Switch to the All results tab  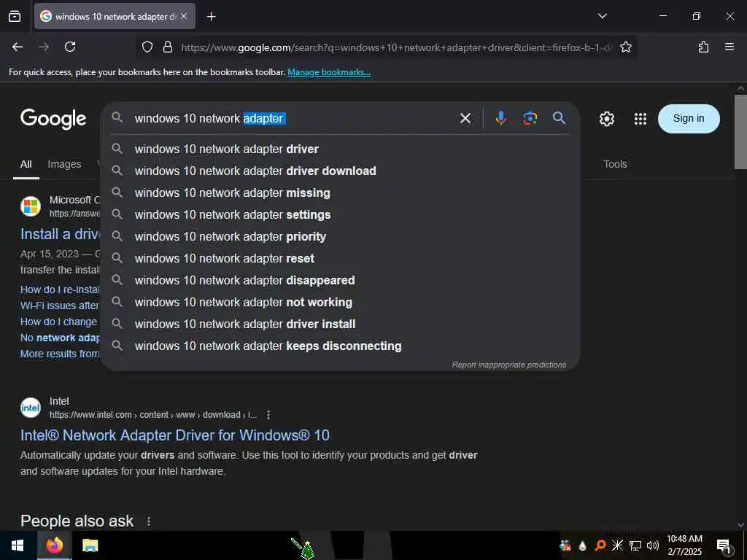point(26,164)
